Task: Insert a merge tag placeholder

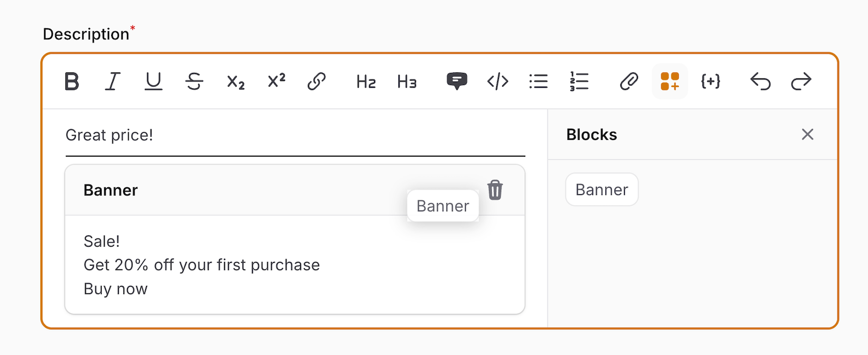Action: coord(710,82)
